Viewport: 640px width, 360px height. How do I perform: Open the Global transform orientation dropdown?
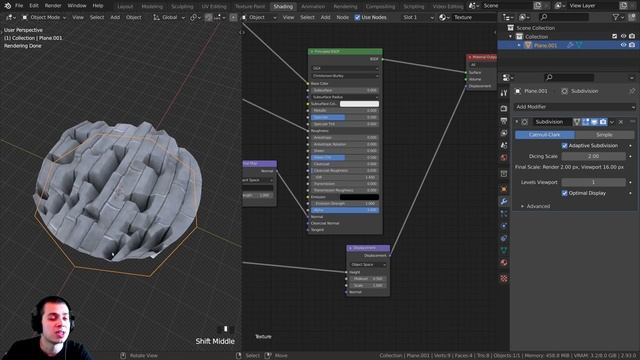(169, 18)
